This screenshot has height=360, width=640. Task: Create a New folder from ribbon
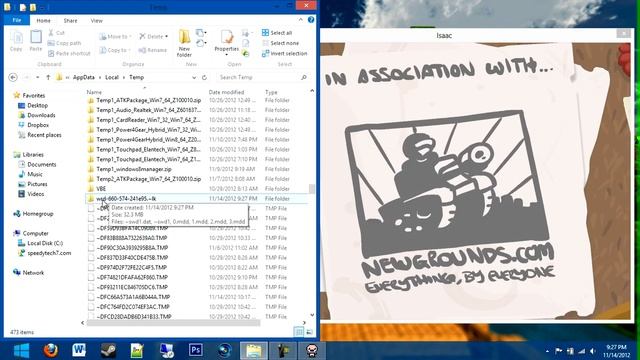coord(184,43)
